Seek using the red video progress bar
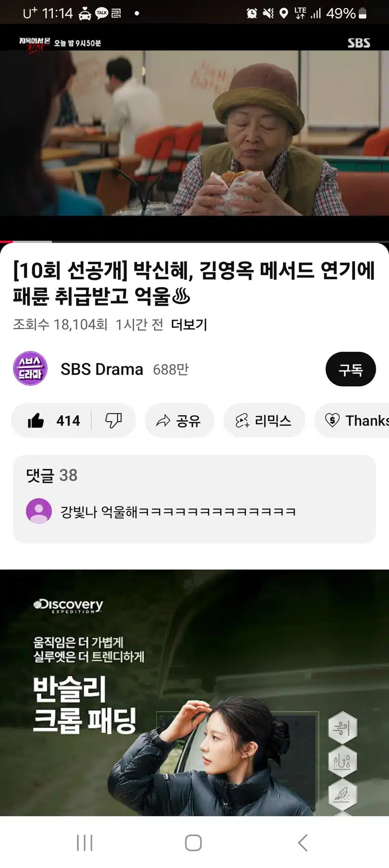389x868 pixels. pyautogui.click(x=194, y=241)
